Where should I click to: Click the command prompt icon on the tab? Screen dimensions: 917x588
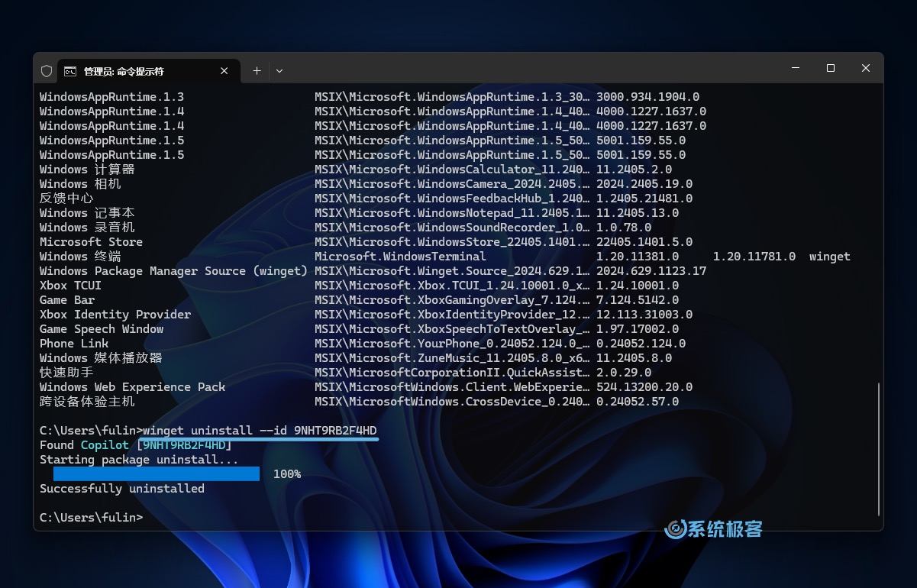pos(70,71)
